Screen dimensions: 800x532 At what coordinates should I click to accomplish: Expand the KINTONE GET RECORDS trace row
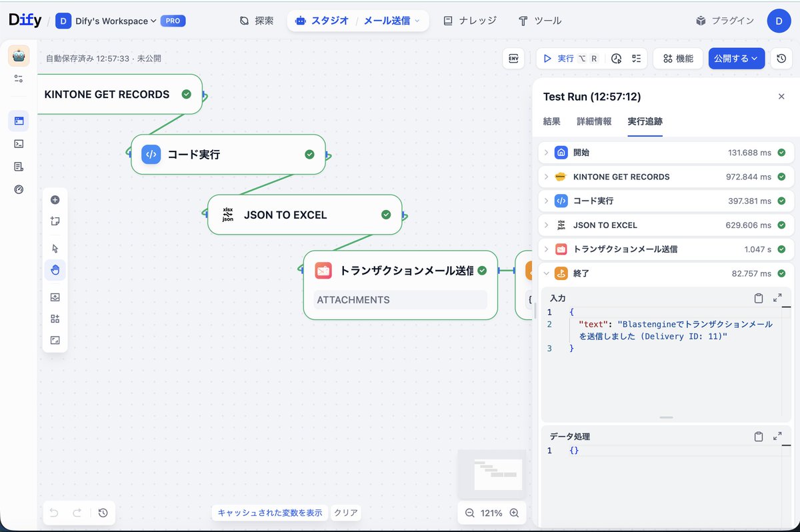pyautogui.click(x=665, y=177)
